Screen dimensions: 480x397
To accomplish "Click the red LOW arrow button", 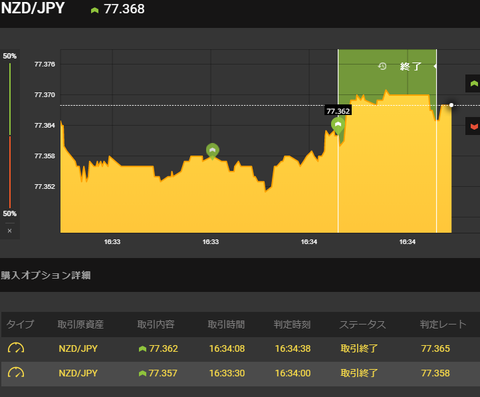I will tap(473, 126).
